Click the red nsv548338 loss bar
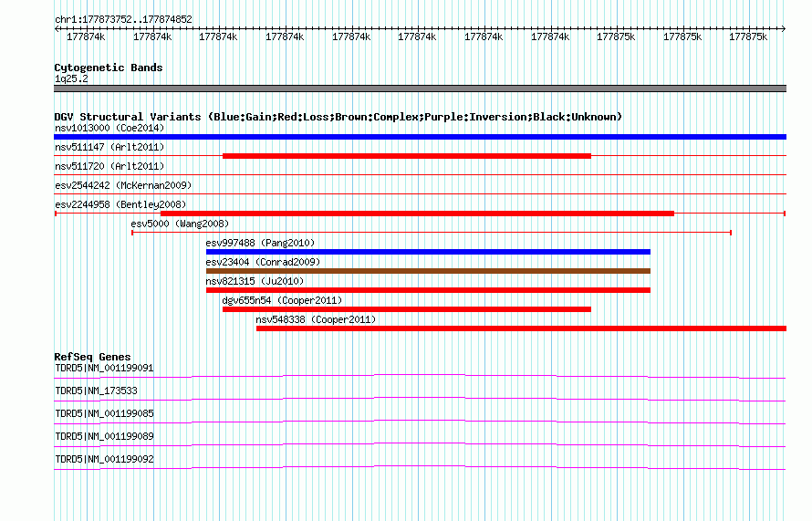The image size is (812, 521). click(522, 328)
